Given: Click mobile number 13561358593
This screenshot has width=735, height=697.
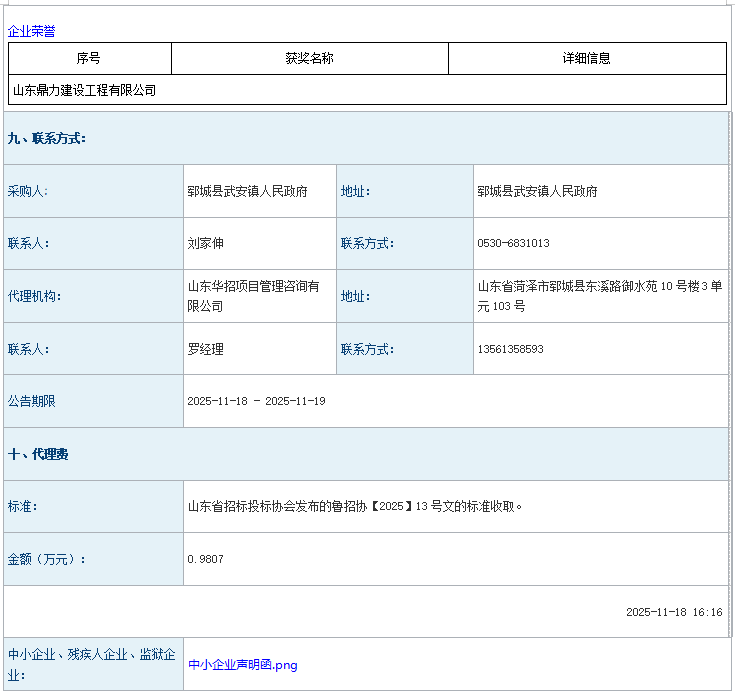Looking at the screenshot, I should [510, 349].
